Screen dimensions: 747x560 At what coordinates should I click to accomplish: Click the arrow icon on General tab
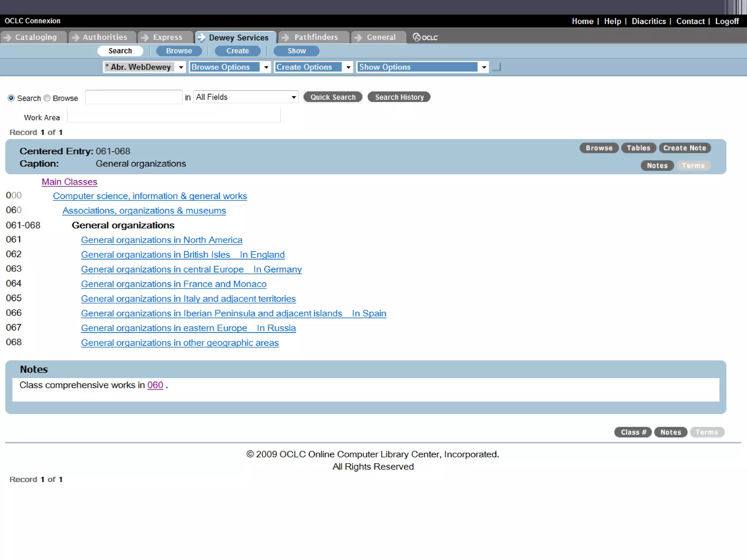tap(358, 37)
